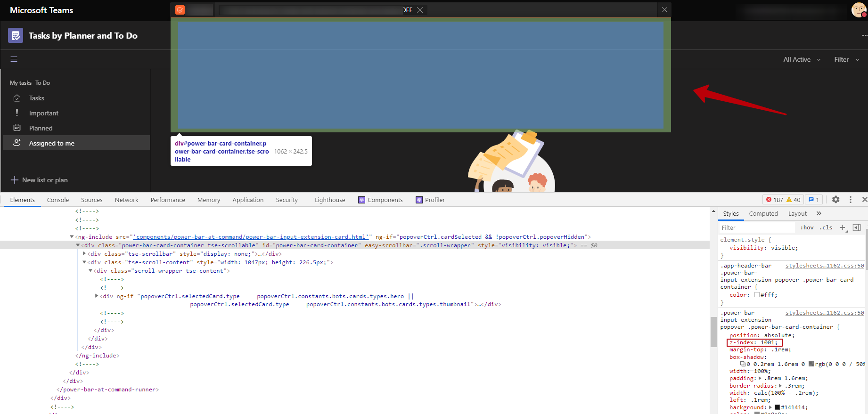Open the Teams hamburger navigation menu

14,59
